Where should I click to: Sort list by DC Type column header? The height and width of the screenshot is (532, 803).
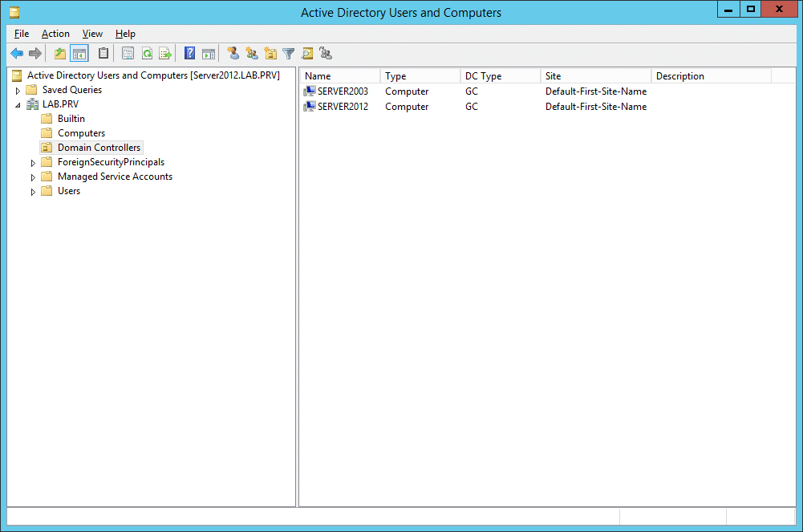pos(501,75)
